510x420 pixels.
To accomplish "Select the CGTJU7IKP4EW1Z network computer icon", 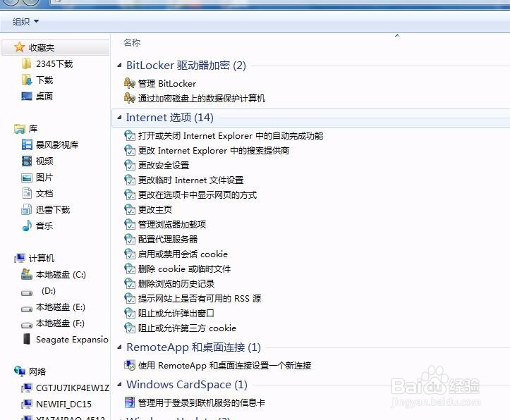I will [x=27, y=388].
